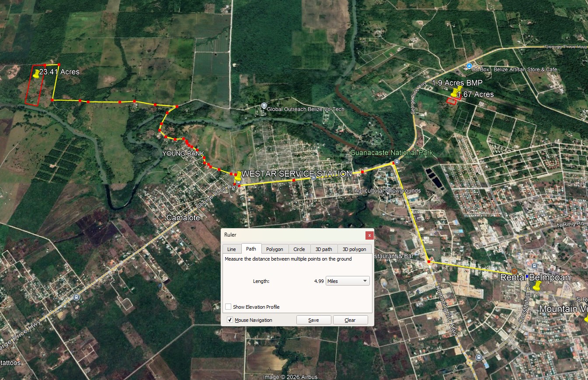This screenshot has height=380, width=588.
Task: Switch to the Line tab
Action: click(x=231, y=249)
